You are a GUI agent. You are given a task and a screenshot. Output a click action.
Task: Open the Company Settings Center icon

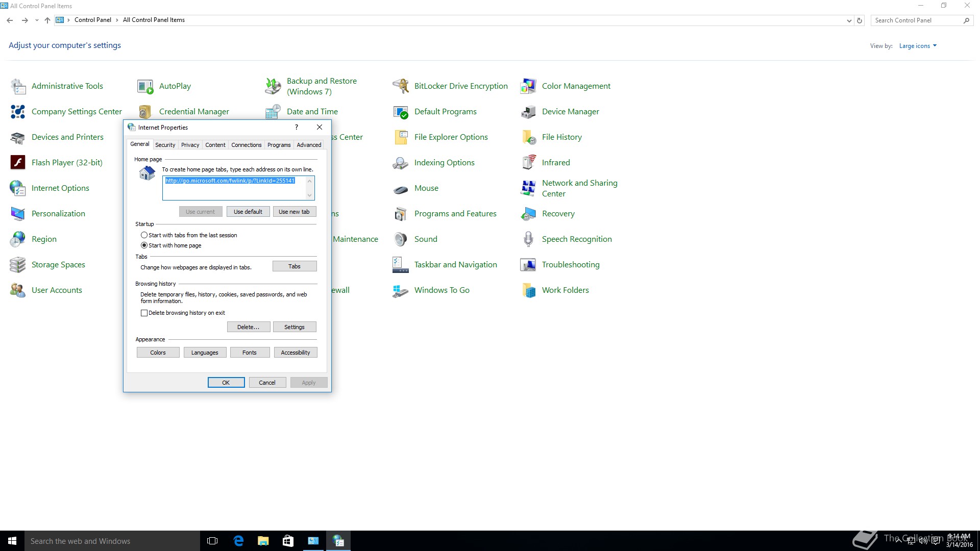(18, 112)
